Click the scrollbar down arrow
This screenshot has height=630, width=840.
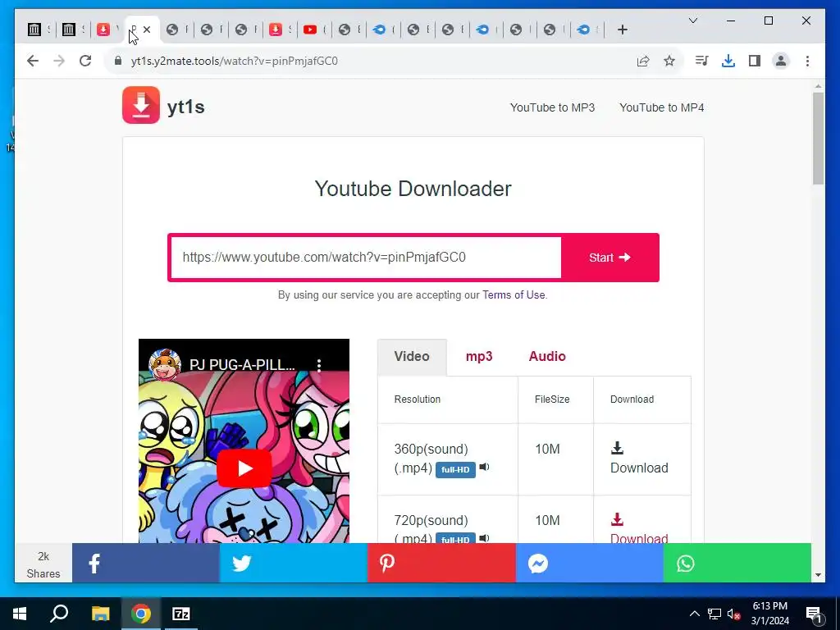tap(818, 575)
